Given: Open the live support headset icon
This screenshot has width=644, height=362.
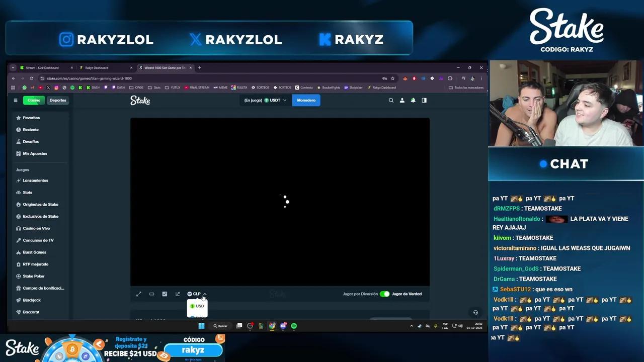Looking at the screenshot, I should 475,312.
